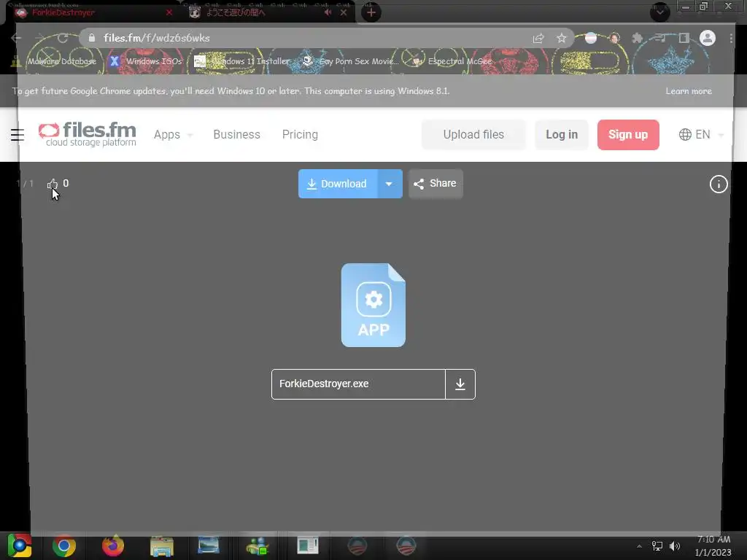
Task: Open the Business menu item
Action: (237, 135)
